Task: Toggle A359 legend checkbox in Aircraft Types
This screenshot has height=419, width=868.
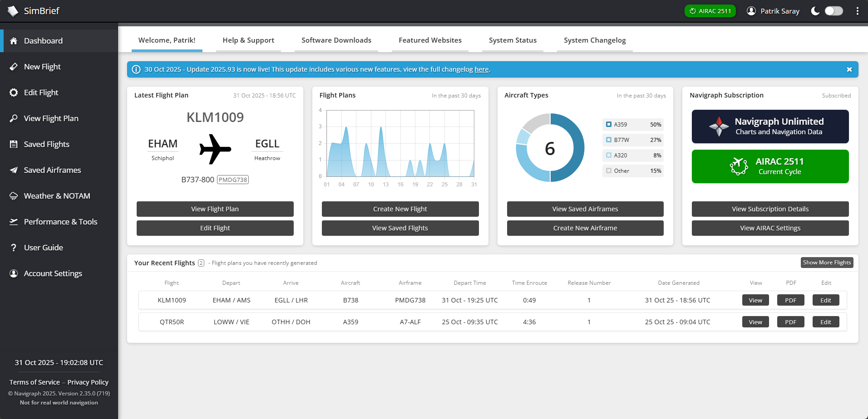Action: click(609, 124)
